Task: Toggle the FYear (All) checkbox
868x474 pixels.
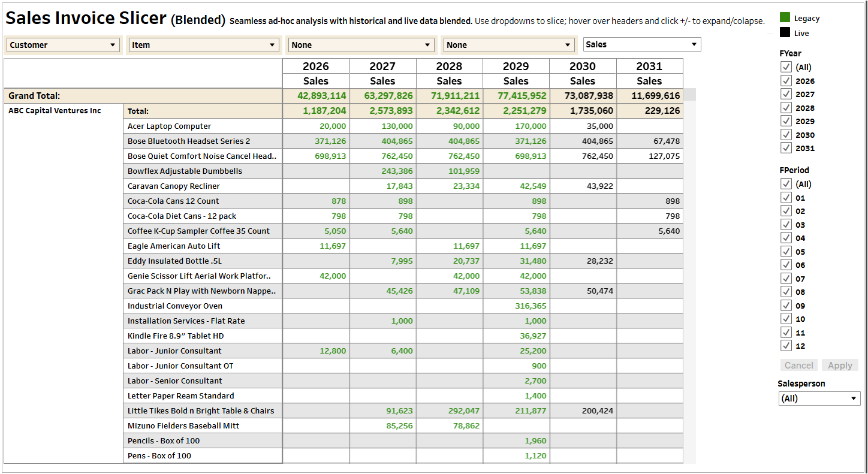Action: click(786, 67)
